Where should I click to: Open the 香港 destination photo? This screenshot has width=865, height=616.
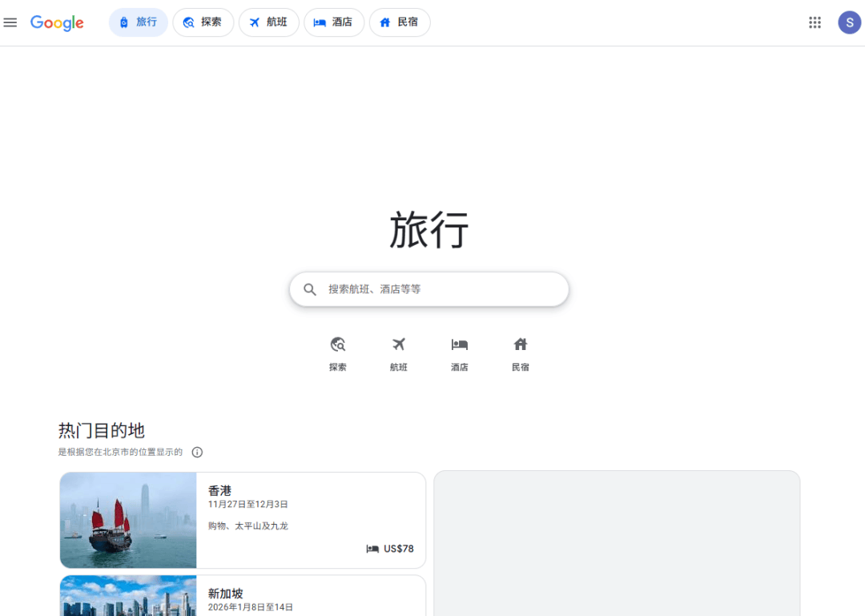128,520
